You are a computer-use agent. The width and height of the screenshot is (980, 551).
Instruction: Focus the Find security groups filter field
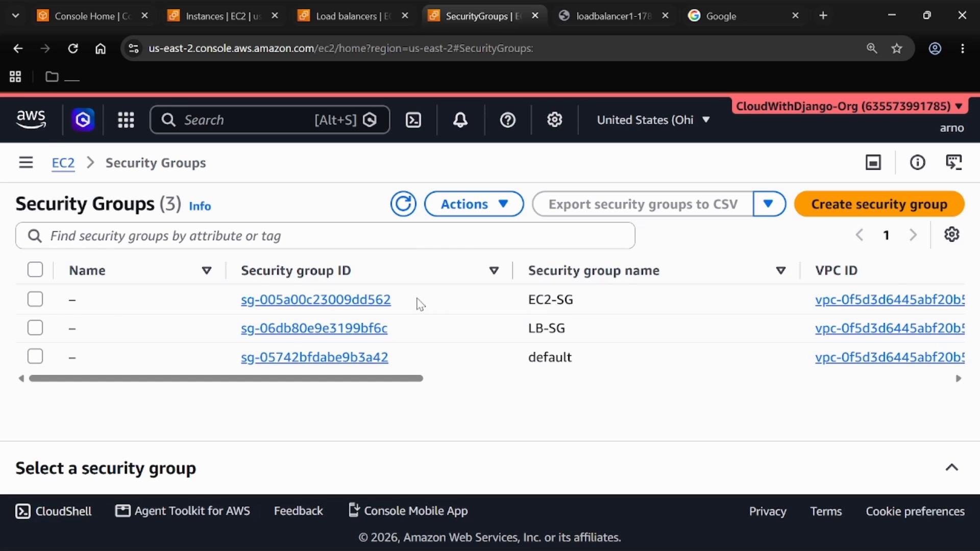point(325,236)
